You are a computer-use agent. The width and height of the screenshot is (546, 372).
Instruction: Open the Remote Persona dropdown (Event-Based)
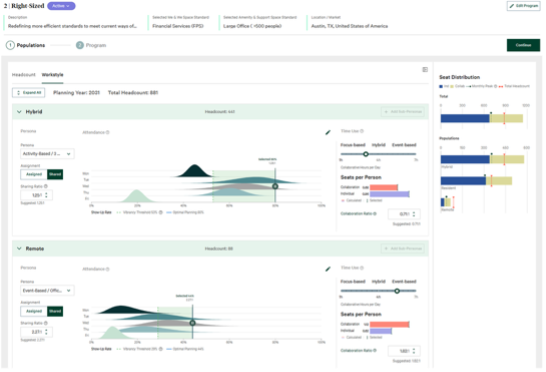tap(47, 290)
